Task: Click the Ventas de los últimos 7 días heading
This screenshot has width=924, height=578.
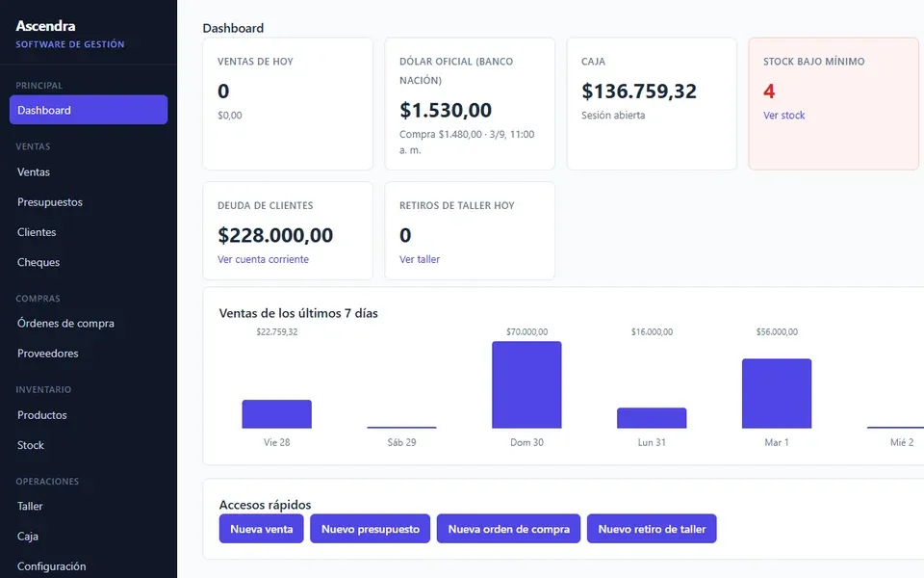Action: [298, 313]
